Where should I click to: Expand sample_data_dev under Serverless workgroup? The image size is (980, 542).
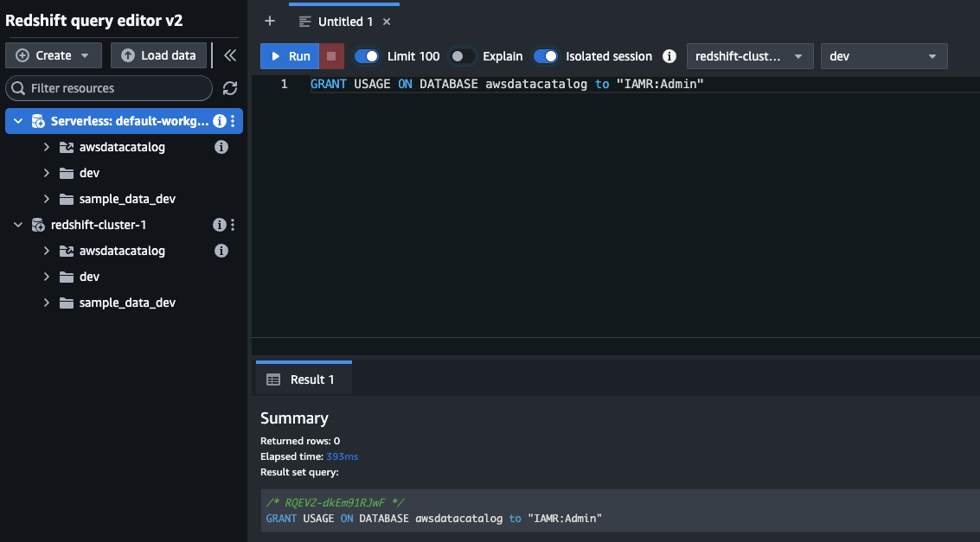pos(46,199)
